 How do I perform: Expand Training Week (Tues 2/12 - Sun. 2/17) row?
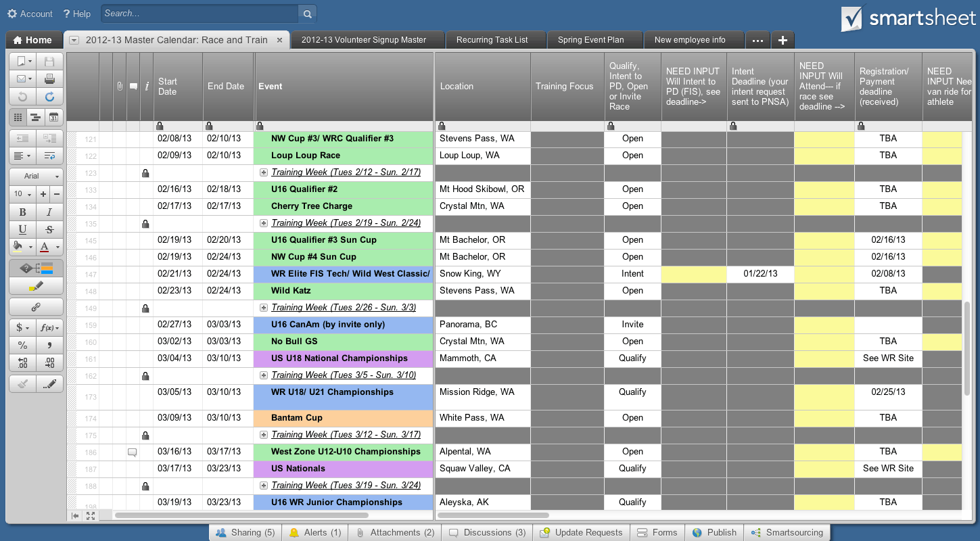click(264, 172)
